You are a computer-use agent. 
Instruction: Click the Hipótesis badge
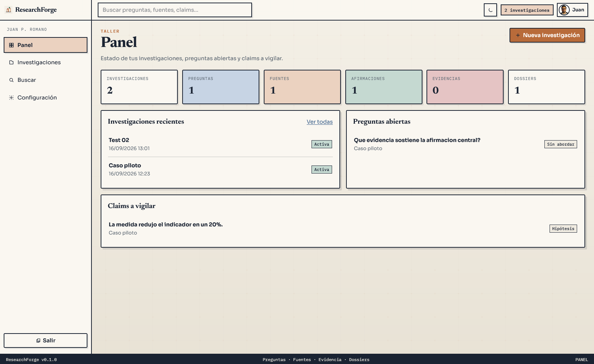pos(563,229)
